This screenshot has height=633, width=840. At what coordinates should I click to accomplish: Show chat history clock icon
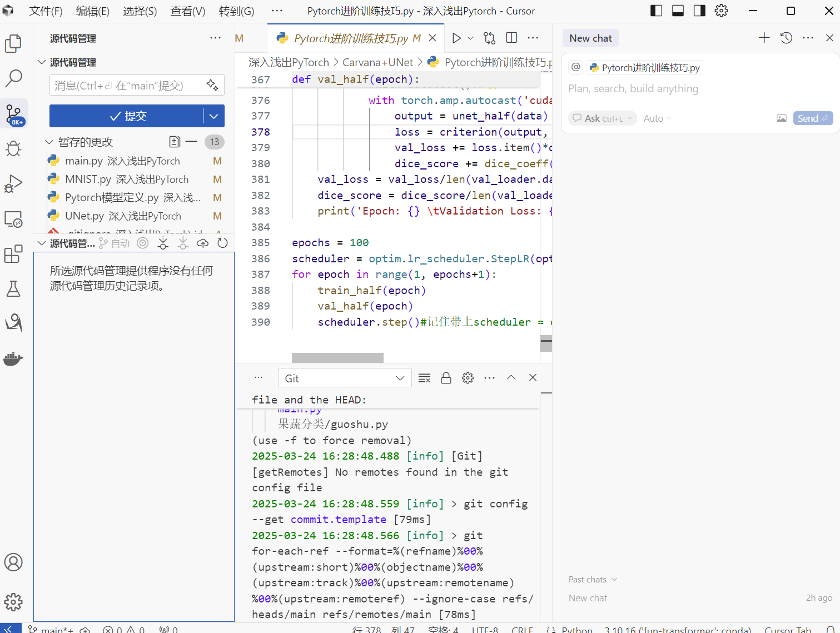coord(786,38)
